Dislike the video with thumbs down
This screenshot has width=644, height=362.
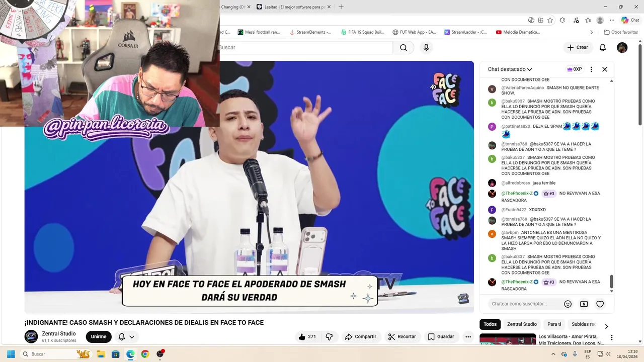330,337
